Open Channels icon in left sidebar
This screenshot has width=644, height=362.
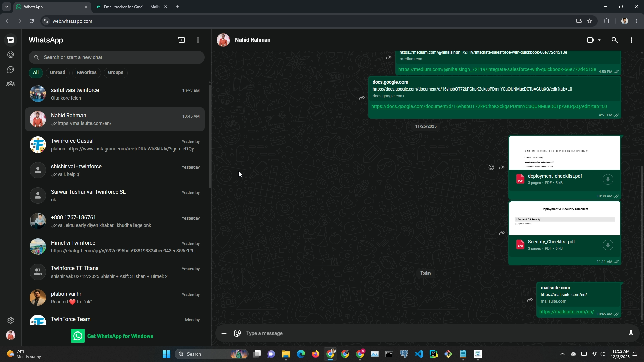tap(11, 69)
